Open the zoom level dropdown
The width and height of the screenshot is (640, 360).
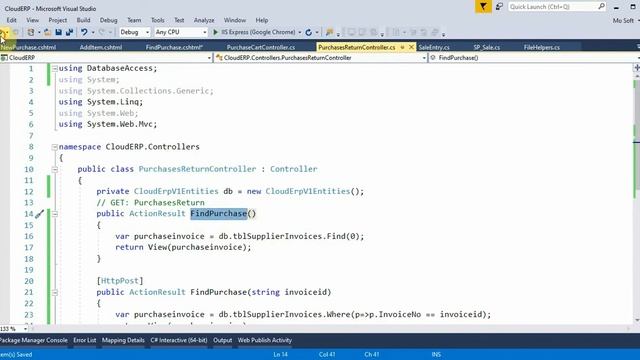click(25, 329)
